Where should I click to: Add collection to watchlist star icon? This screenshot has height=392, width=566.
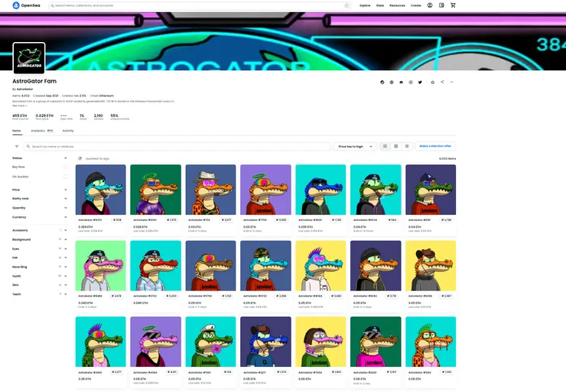coord(432,82)
